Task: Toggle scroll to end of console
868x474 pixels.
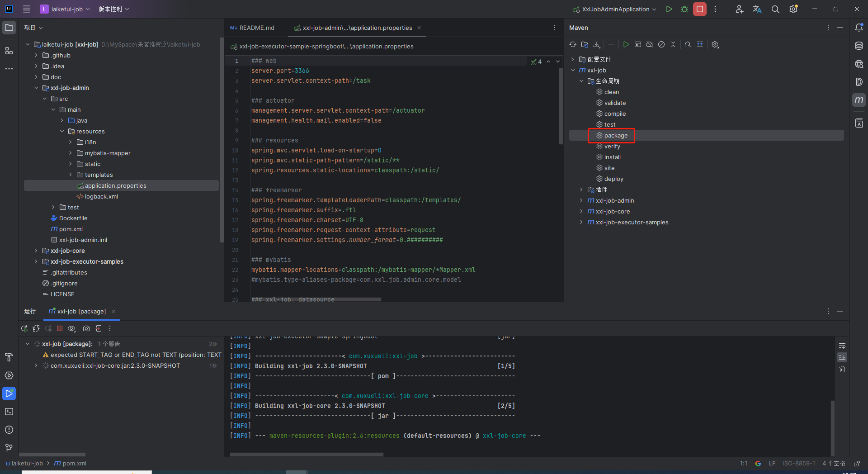Action: point(842,357)
